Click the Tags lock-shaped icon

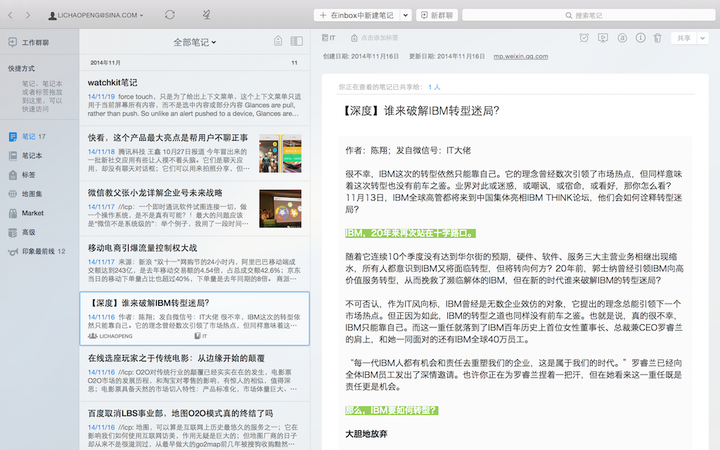[x=13, y=175]
